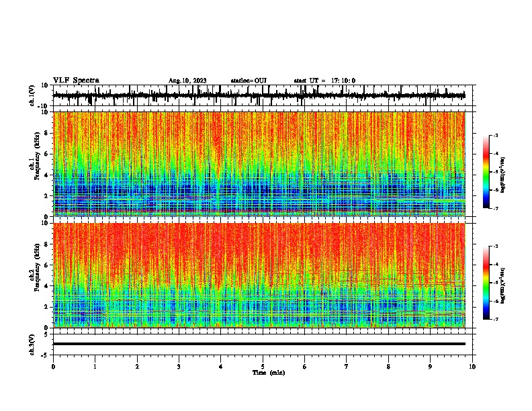This screenshot has height=411, width=532.
Task: Click the "2" kHz tick on ch.1 frequency axis
Action: 46,196
